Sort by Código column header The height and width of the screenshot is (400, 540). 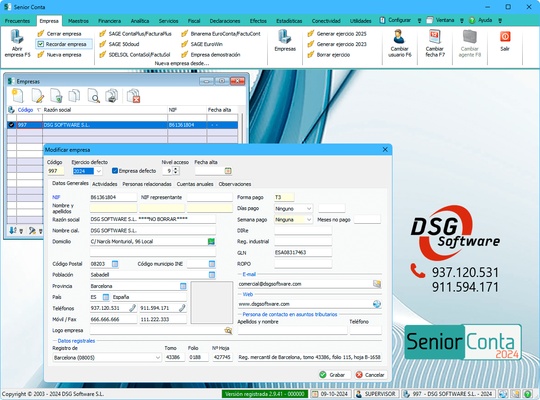[25, 110]
